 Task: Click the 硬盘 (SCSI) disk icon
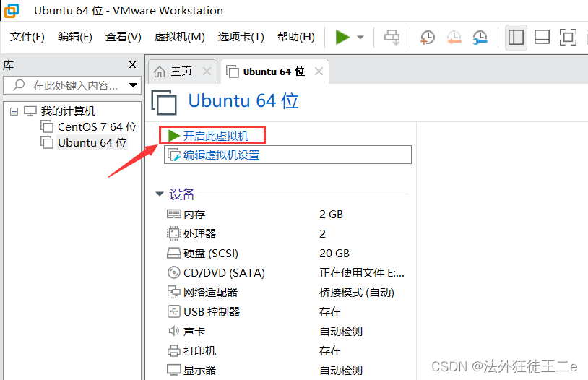point(173,253)
